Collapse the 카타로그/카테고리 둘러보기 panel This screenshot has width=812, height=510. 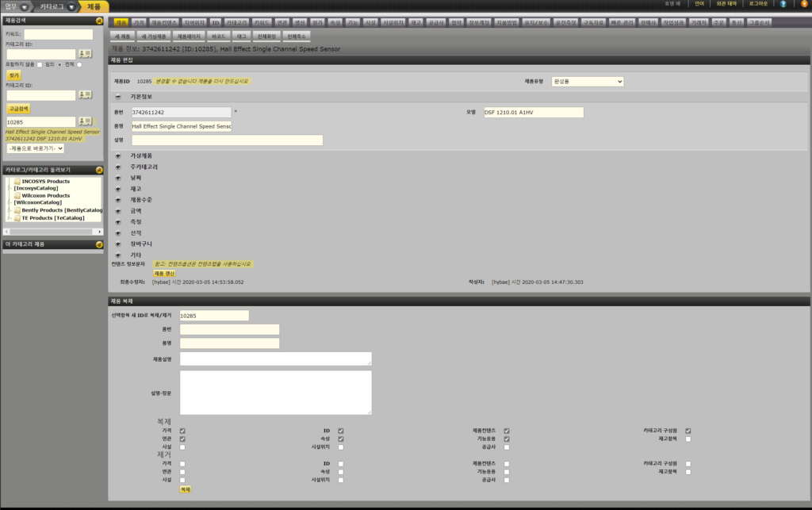(98, 170)
